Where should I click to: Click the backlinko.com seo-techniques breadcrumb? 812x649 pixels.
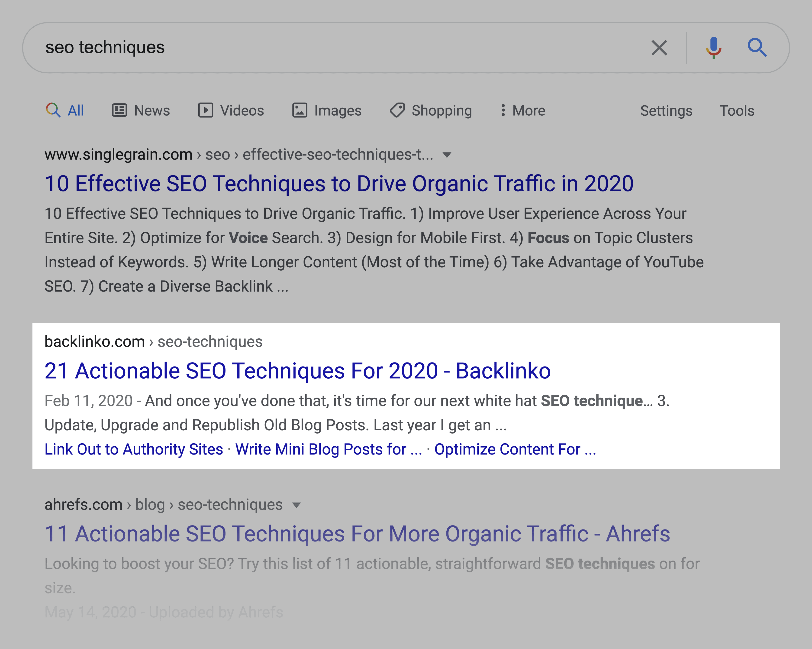(x=153, y=341)
